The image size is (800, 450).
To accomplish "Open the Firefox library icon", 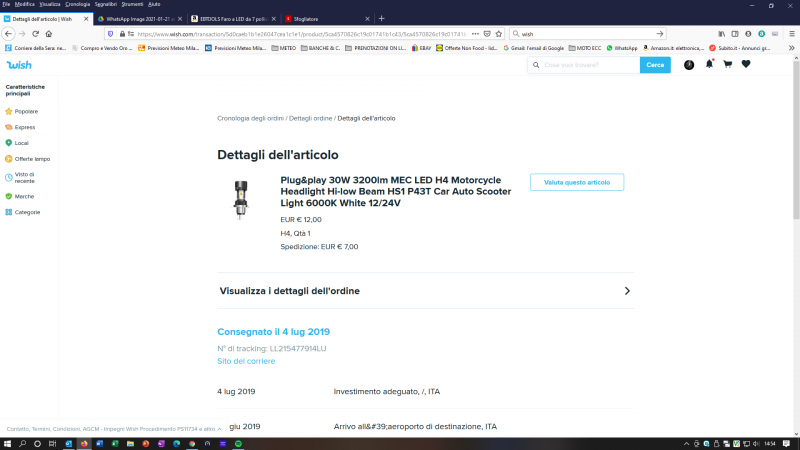I will point(721,34).
